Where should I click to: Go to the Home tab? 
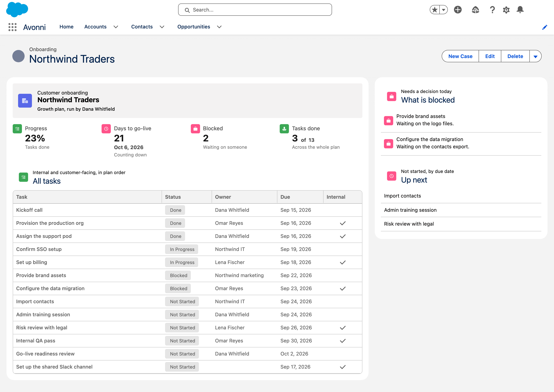click(66, 27)
